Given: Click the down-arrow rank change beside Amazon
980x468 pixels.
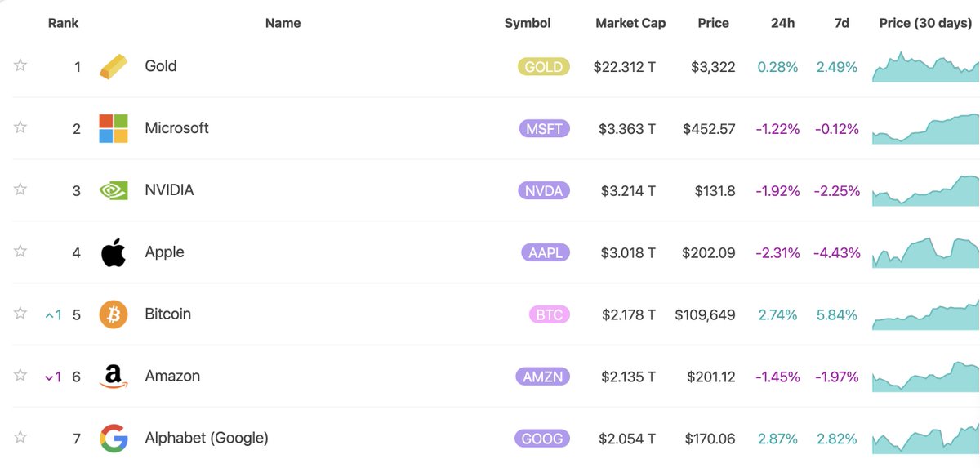Looking at the screenshot, I should pyautogui.click(x=53, y=377).
